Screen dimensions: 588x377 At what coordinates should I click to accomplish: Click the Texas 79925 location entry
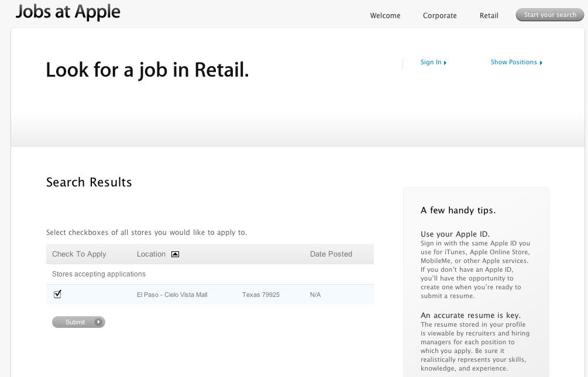pyautogui.click(x=260, y=295)
